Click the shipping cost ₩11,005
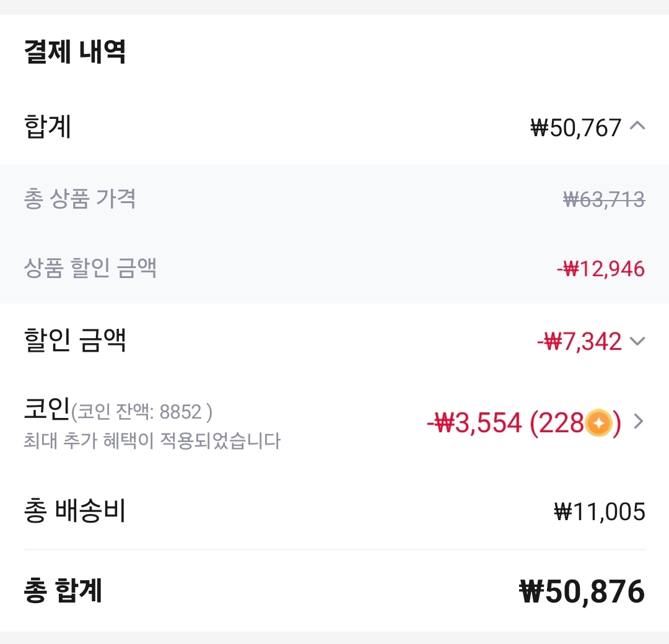Viewport: 669px width, 644px height. pos(599,511)
